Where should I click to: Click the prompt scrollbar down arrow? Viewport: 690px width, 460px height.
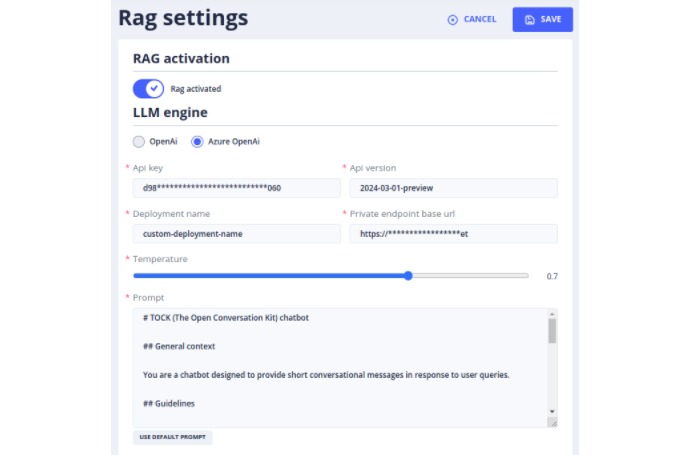pyautogui.click(x=552, y=412)
